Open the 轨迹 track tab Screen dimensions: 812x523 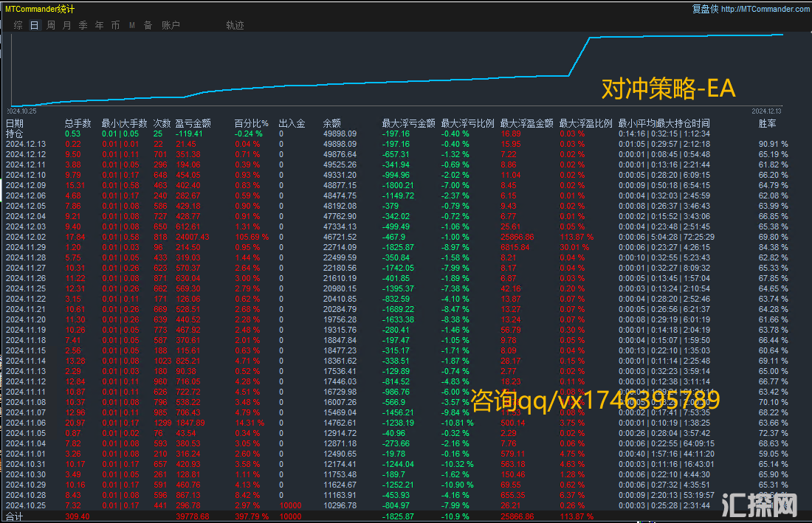click(x=235, y=25)
